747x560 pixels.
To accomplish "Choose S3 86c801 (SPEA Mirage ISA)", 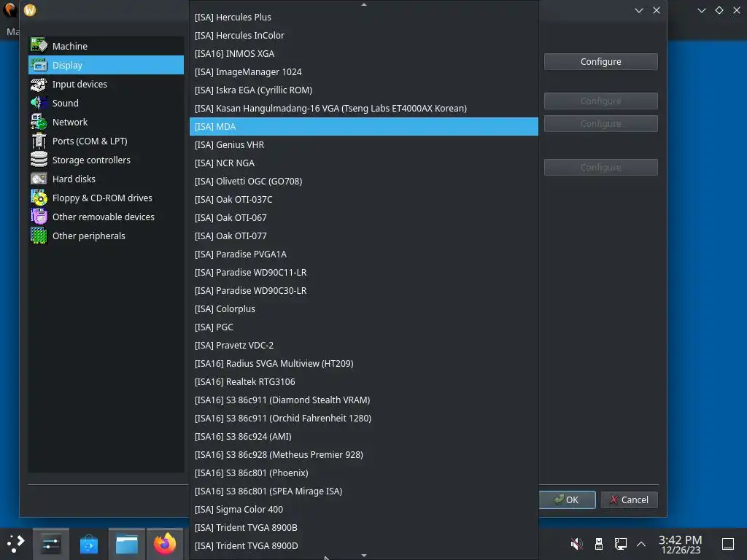I will tap(364, 491).
